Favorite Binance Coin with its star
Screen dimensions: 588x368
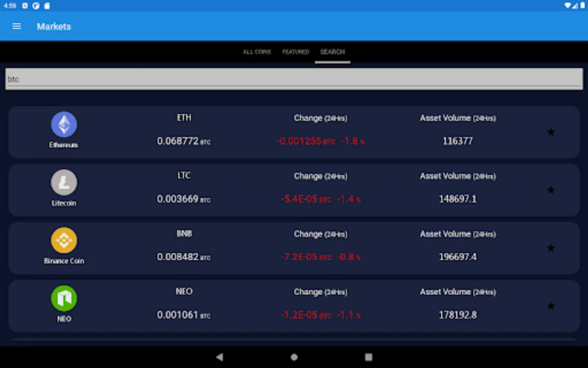tap(551, 248)
